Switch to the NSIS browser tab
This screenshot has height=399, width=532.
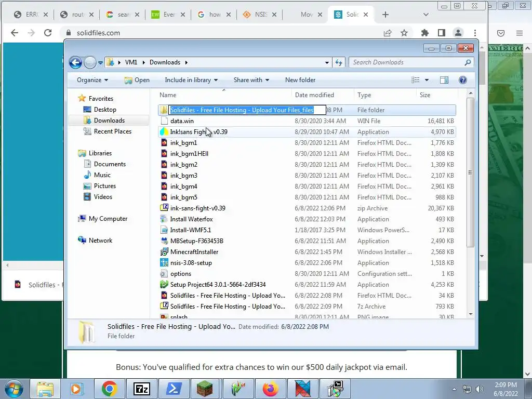tap(260, 15)
